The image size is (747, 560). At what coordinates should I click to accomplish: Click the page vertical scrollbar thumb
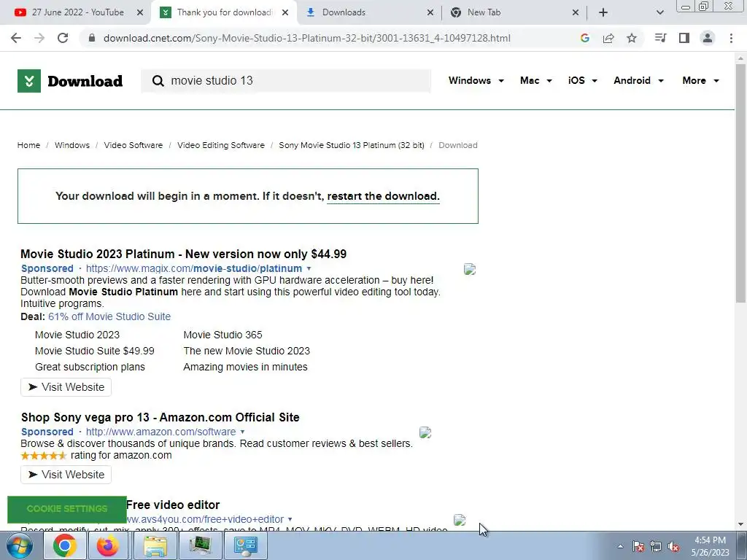(740, 183)
